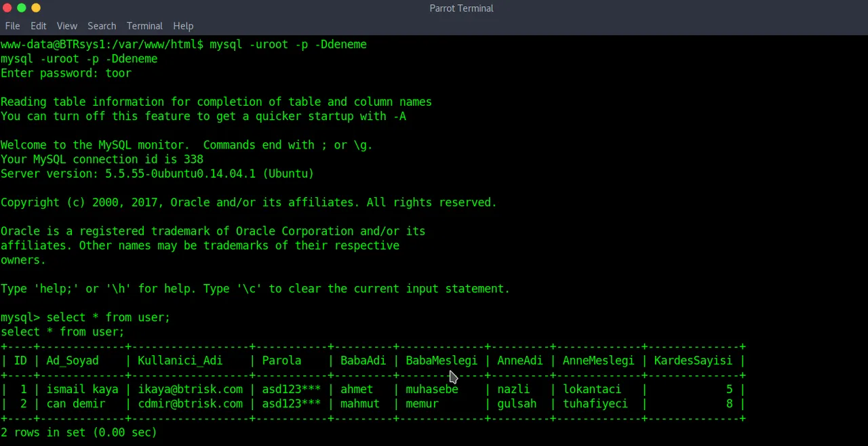Close the Parrot Terminal window
The width and height of the screenshot is (868, 446).
click(7, 8)
